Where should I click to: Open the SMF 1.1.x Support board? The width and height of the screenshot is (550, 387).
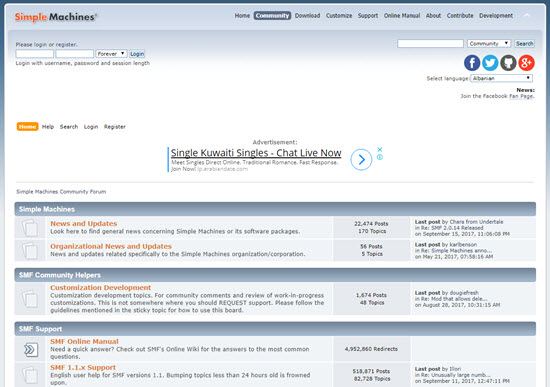83,367
